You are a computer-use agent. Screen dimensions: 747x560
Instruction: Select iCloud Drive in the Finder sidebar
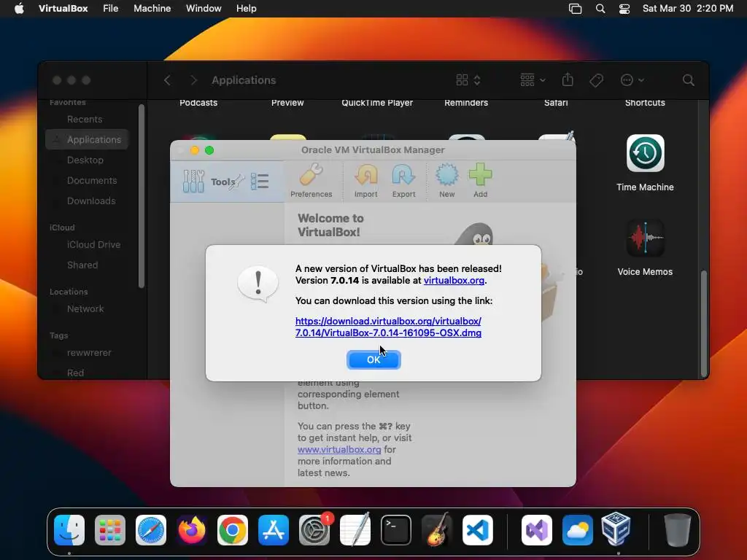pos(94,244)
